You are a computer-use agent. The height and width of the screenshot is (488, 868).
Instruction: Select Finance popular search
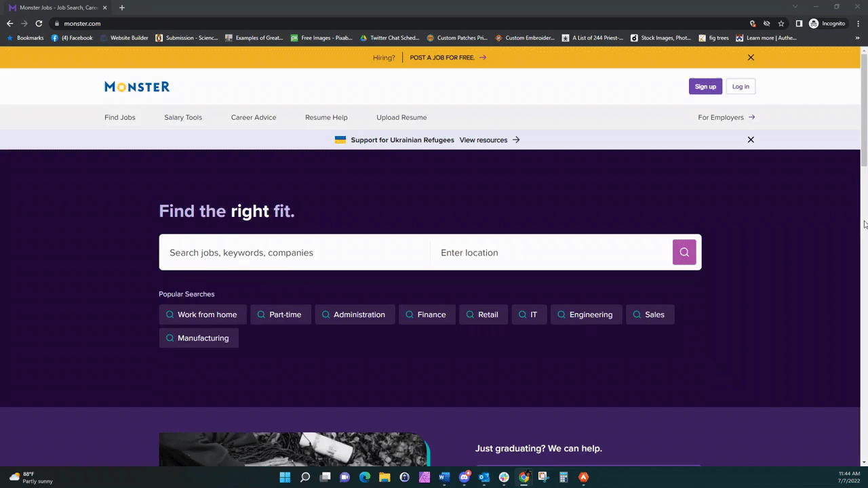427,314
